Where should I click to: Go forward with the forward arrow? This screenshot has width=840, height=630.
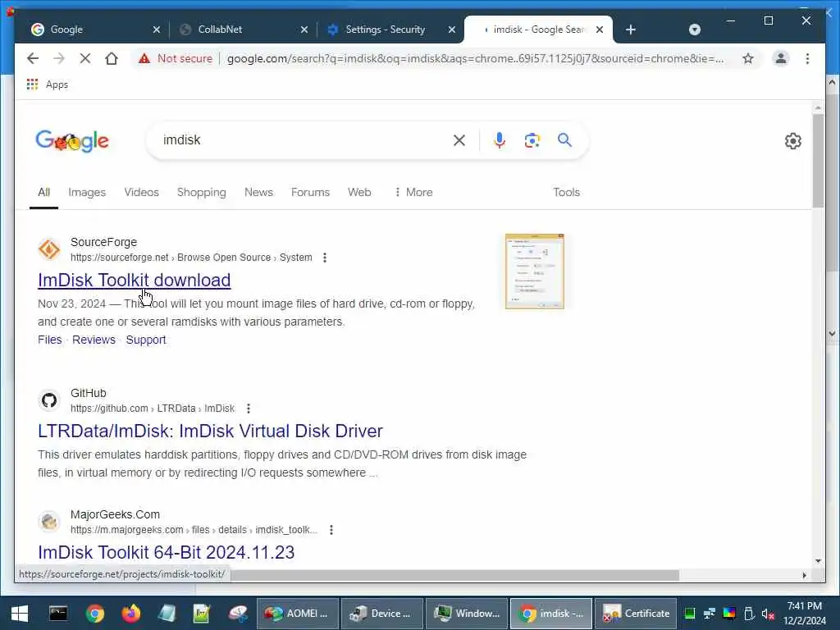(59, 58)
